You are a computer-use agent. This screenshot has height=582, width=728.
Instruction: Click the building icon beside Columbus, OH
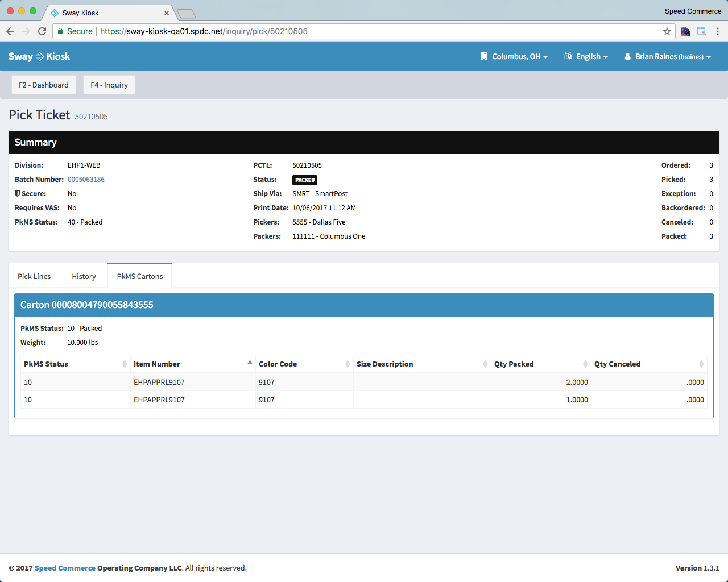click(484, 56)
